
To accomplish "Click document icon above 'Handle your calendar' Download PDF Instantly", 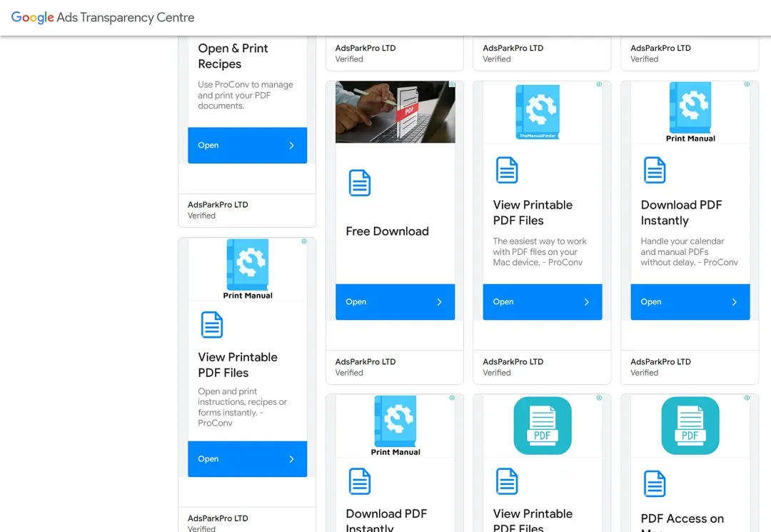I will coord(655,170).
